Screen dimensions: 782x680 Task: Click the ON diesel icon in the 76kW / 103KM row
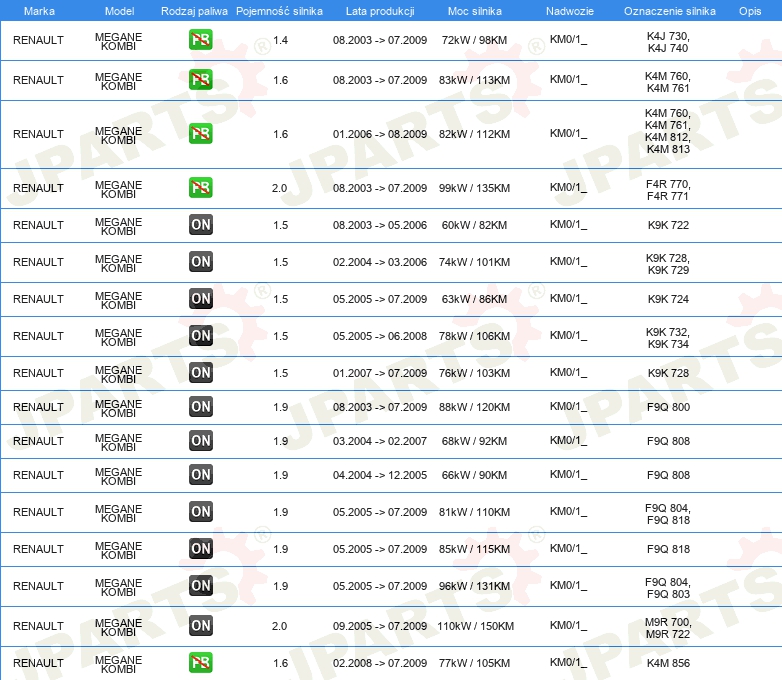pyautogui.click(x=200, y=373)
